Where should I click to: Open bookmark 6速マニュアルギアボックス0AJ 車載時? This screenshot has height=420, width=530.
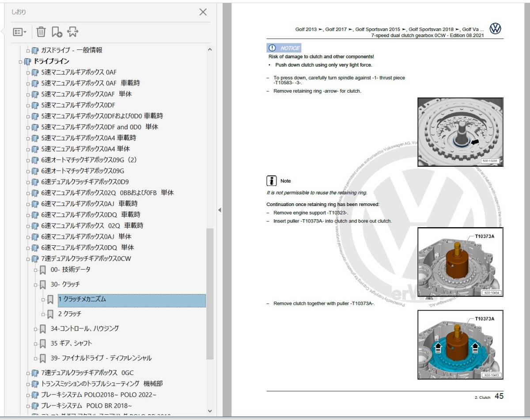click(89, 203)
